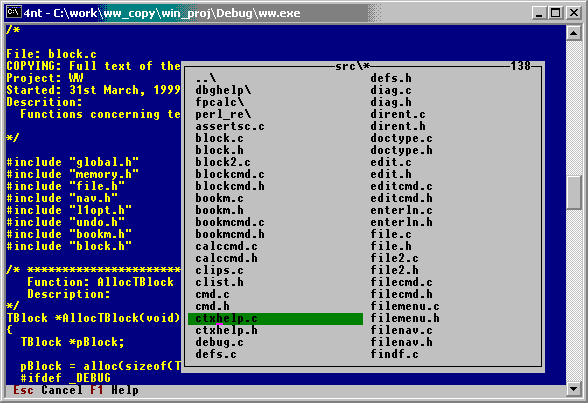Click the scrollbar down arrow
The image size is (588, 403).
click(x=573, y=389)
